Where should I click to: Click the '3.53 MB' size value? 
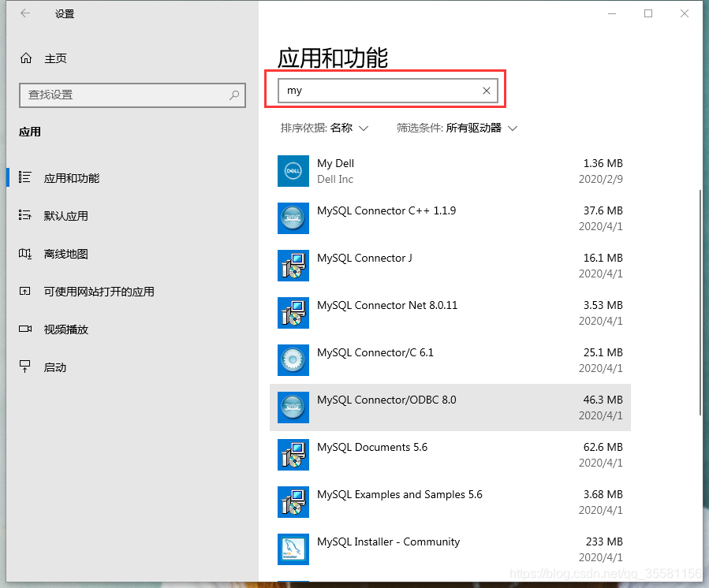tap(603, 305)
